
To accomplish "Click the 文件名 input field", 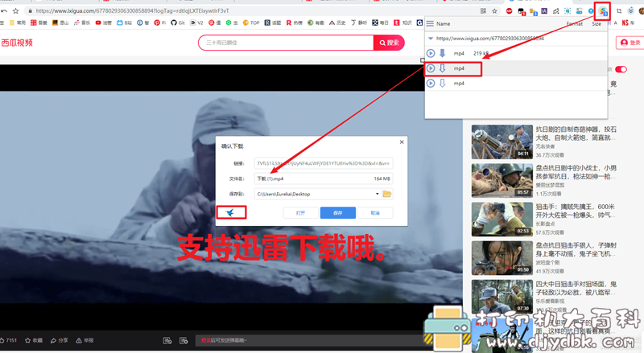I will [324, 179].
